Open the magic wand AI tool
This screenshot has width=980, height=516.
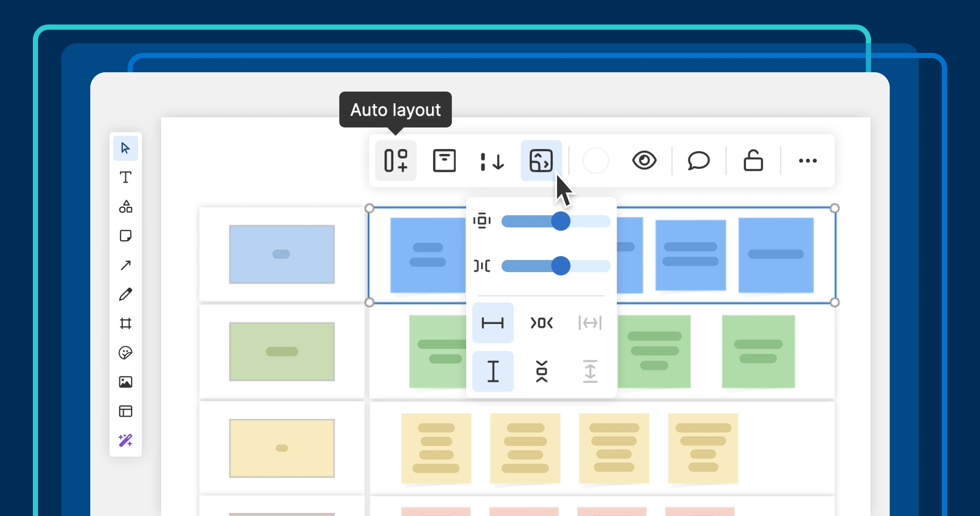coord(125,440)
